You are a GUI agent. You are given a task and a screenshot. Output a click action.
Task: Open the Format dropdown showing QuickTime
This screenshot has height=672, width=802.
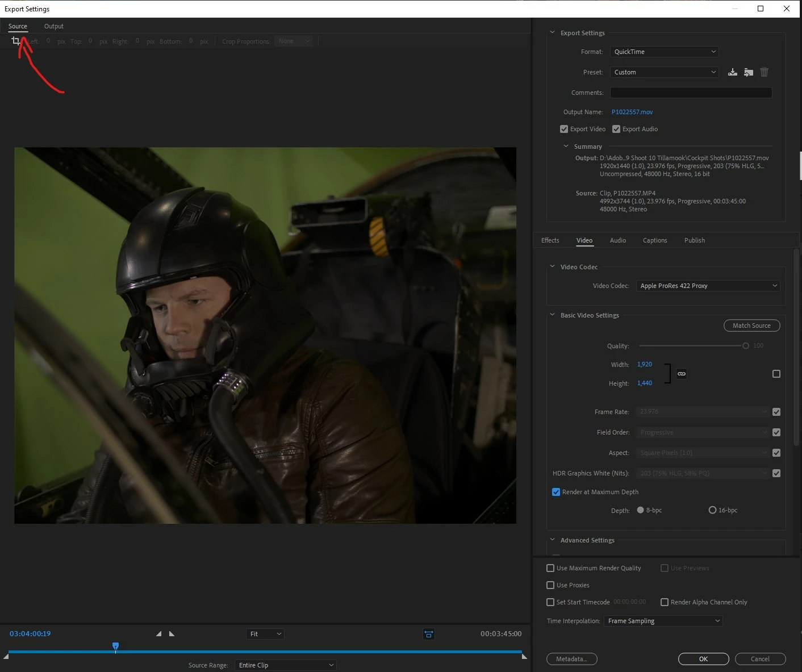(x=664, y=52)
